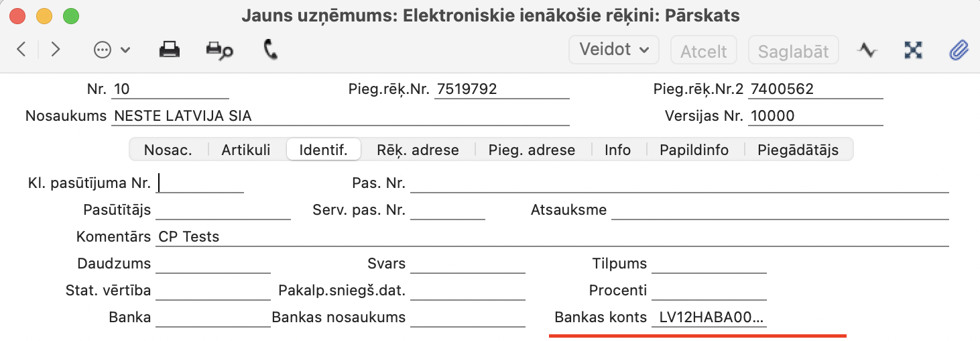Expand the Veidot dropdown
980x341 pixels.
[614, 50]
